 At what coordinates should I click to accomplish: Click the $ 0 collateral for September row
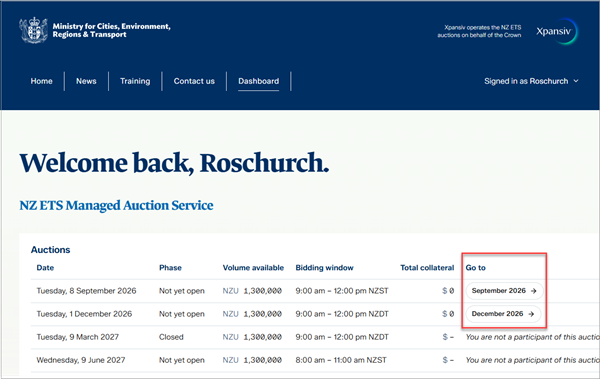[x=448, y=291]
